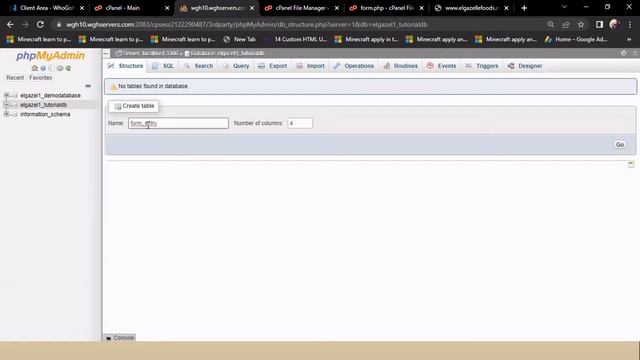Open Chrome profile avatar

tap(614, 24)
